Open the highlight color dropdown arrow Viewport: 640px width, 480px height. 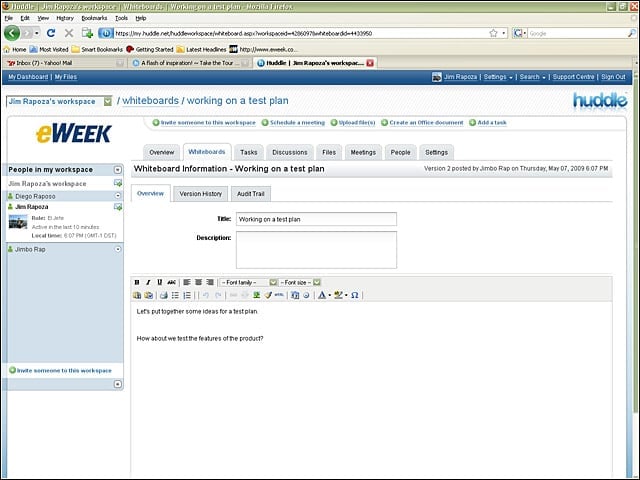tap(346, 295)
